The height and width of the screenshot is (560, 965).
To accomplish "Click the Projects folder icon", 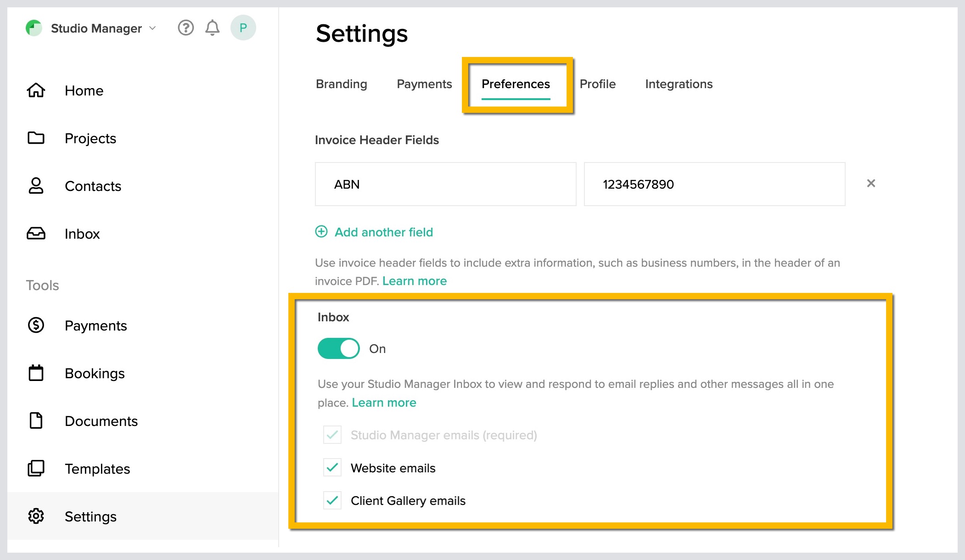I will point(36,138).
